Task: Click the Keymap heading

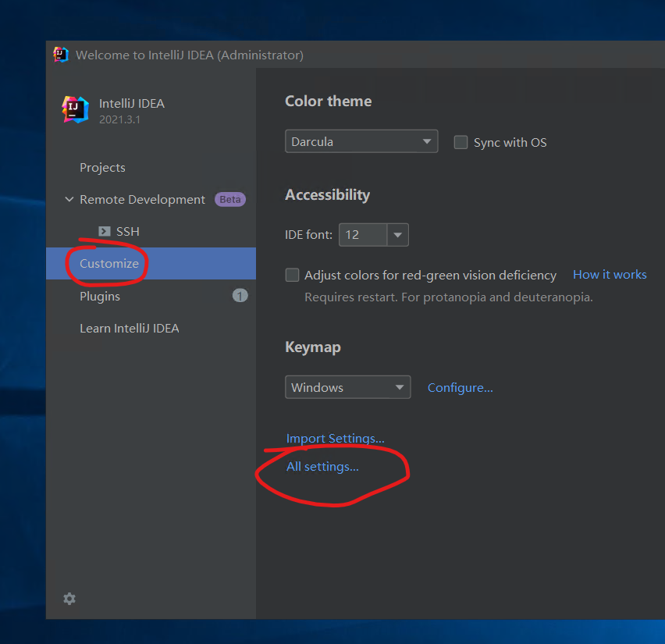Action: (x=313, y=347)
